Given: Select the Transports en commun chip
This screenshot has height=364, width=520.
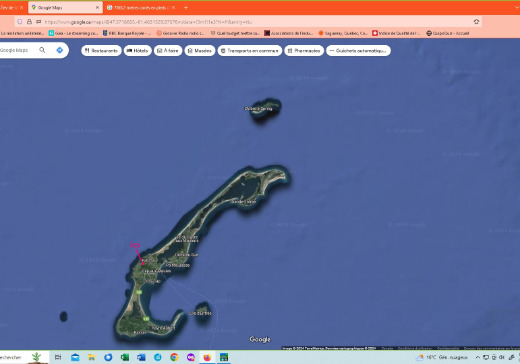Looking at the screenshot, I should (x=250, y=51).
